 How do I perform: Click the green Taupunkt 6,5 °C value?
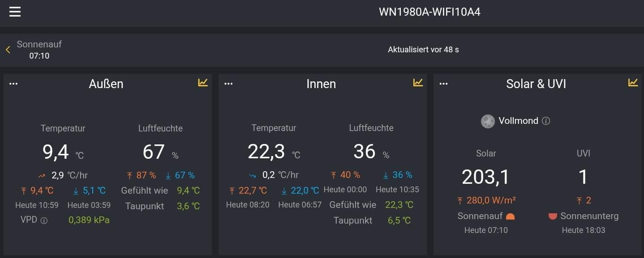click(399, 220)
